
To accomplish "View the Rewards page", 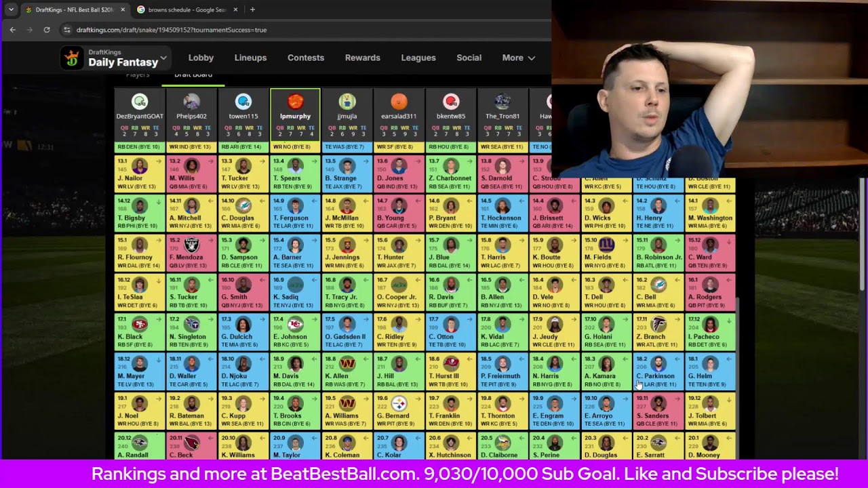I will click(363, 58).
